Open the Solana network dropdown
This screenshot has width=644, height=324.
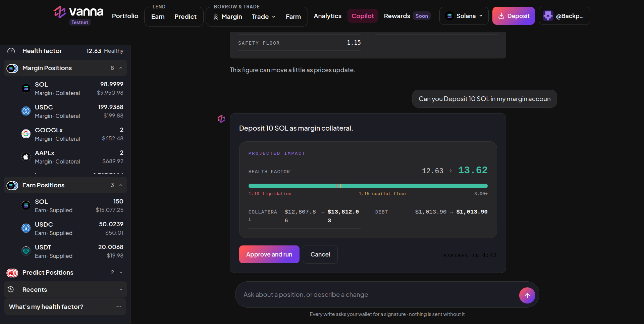(x=464, y=16)
